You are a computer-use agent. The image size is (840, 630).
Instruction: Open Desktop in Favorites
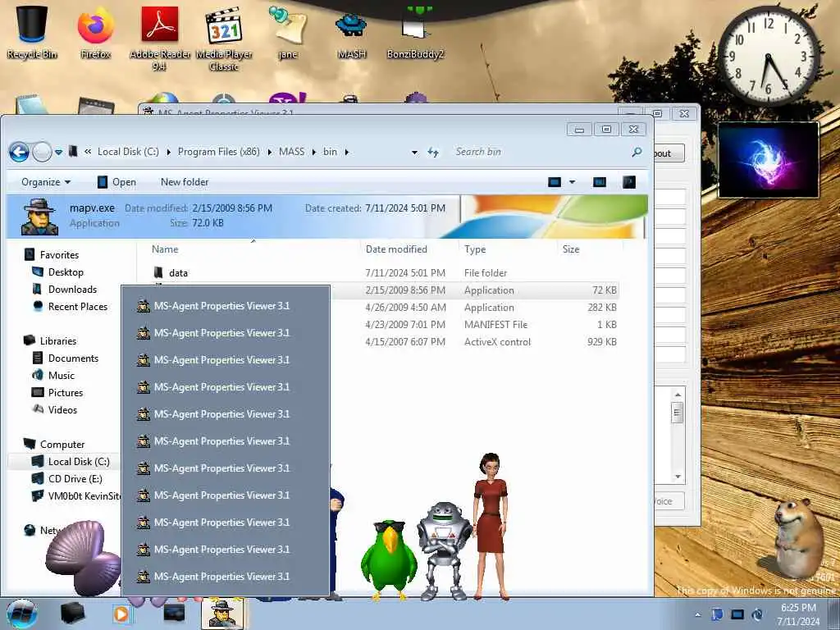[66, 272]
